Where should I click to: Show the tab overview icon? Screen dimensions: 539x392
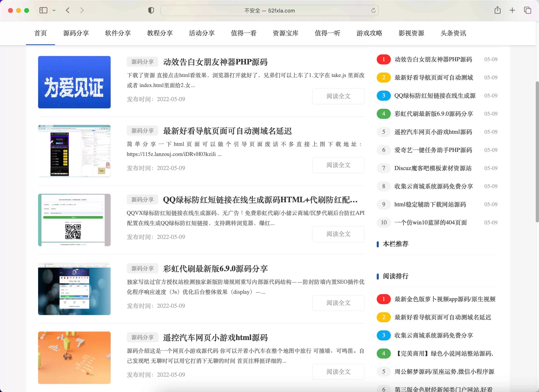tap(527, 10)
